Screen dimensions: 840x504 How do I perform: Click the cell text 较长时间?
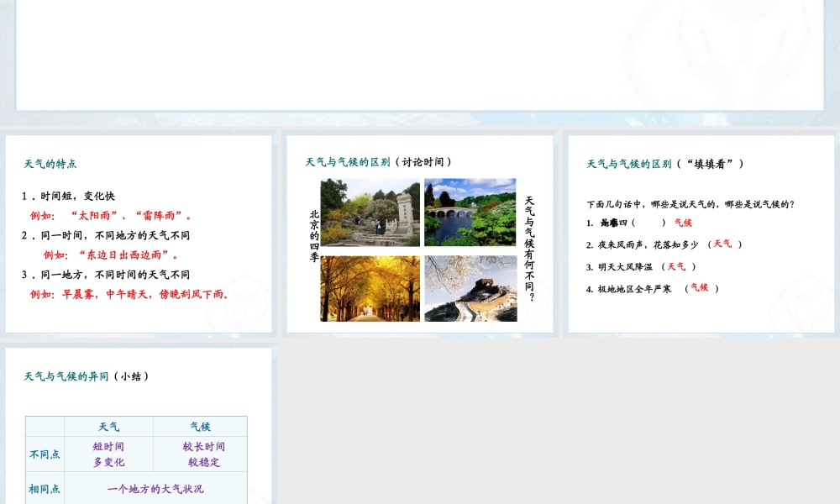203,447
